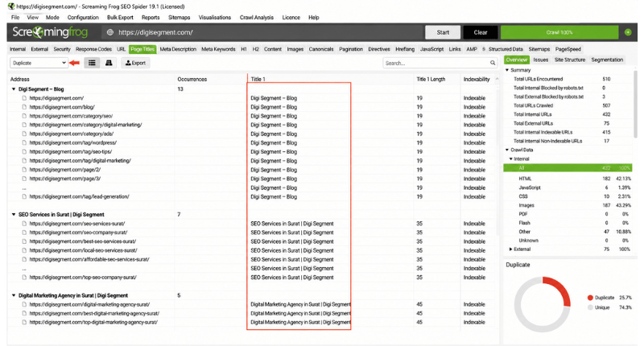Select the best-digital-marketing-agency-surat URL row
This screenshot has height=346, width=644.
tap(250, 313)
